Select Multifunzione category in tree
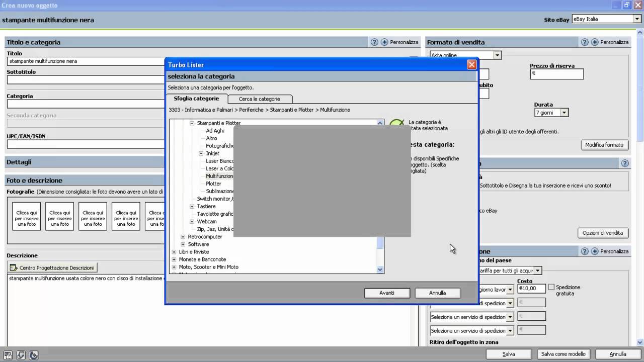Viewport: 644px width, 362px height. click(219, 176)
